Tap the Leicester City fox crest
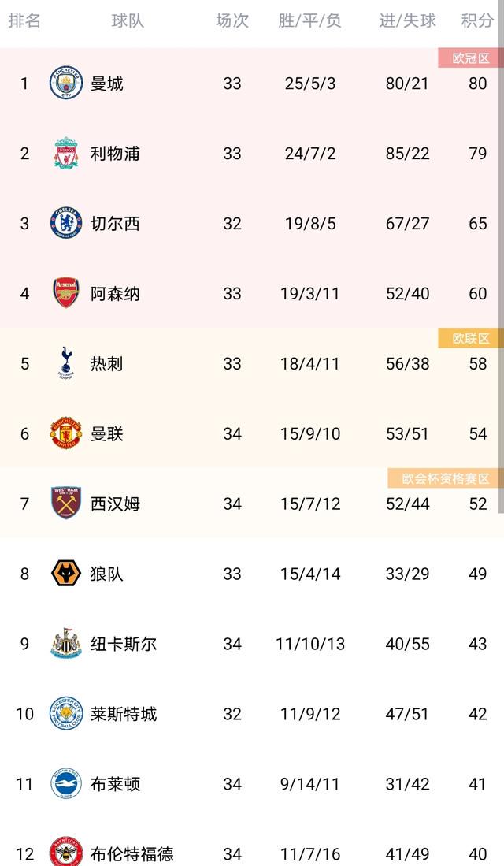Screen dimensions: 504x866 [65, 714]
